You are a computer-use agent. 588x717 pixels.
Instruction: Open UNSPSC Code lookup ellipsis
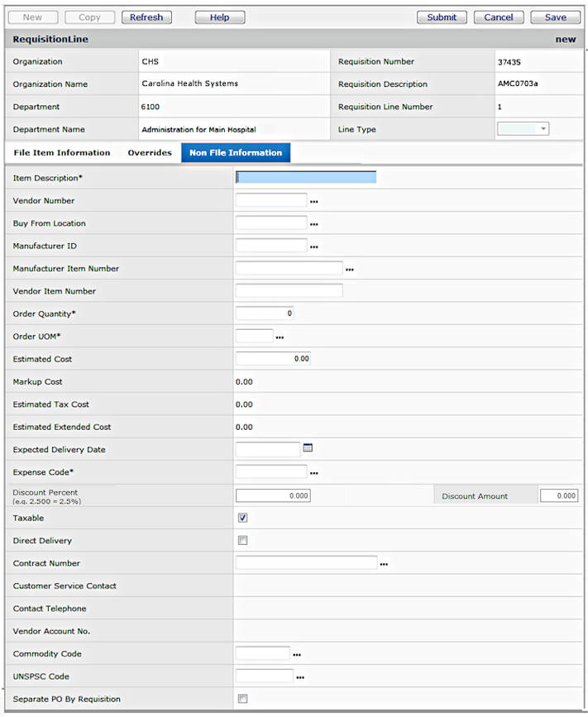coord(300,677)
